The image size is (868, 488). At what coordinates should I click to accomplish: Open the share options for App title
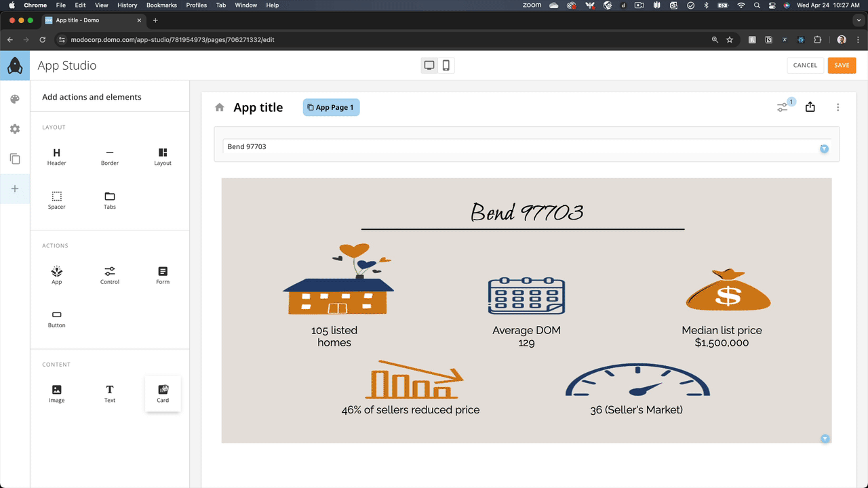pos(810,106)
